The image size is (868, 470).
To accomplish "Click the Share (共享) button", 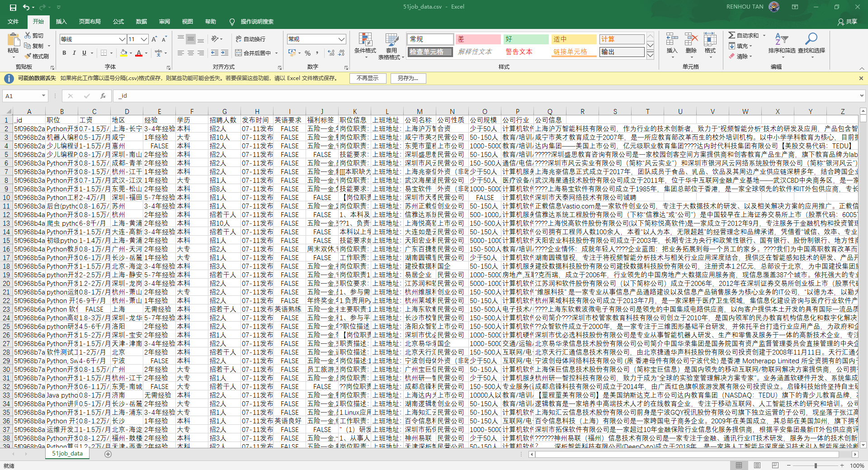I will pos(848,22).
